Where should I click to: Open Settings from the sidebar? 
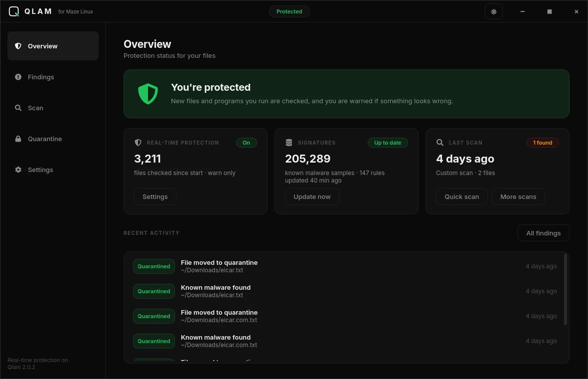(53, 170)
